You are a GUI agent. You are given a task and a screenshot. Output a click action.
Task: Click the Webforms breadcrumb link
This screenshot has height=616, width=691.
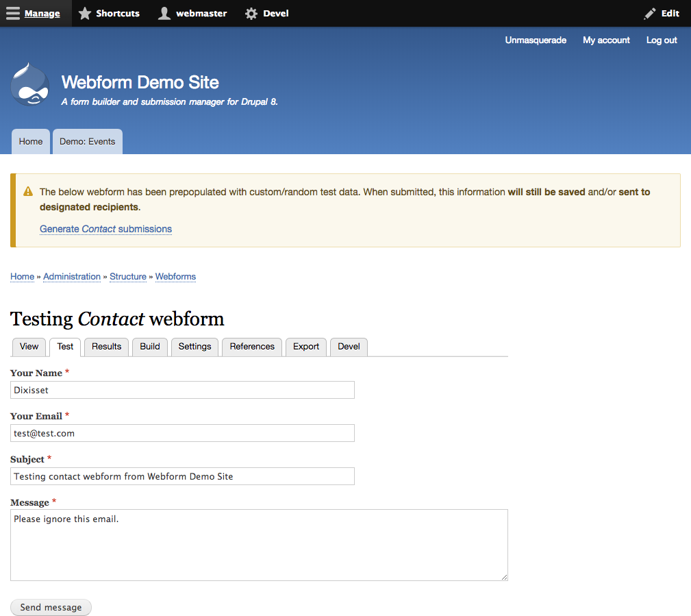175,276
